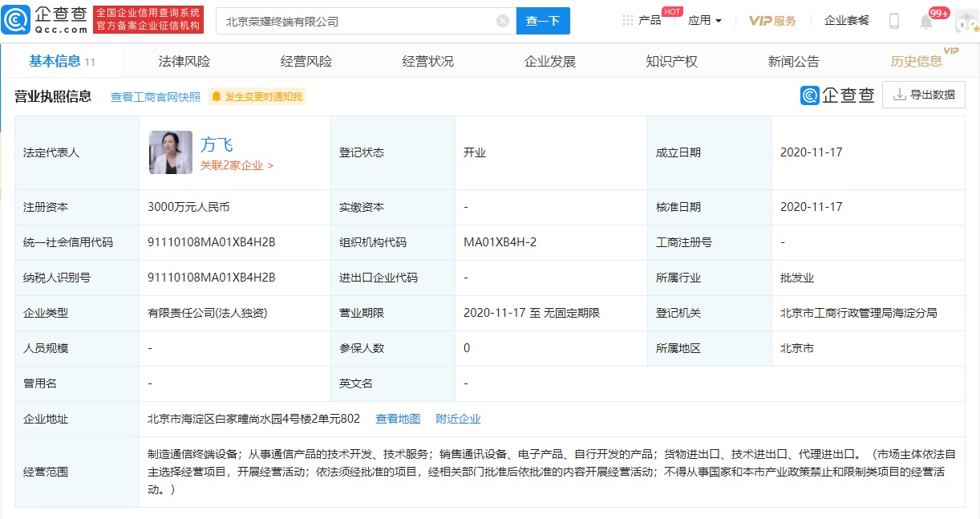Click the 查一下 search button
The image size is (980, 519).
pyautogui.click(x=543, y=21)
